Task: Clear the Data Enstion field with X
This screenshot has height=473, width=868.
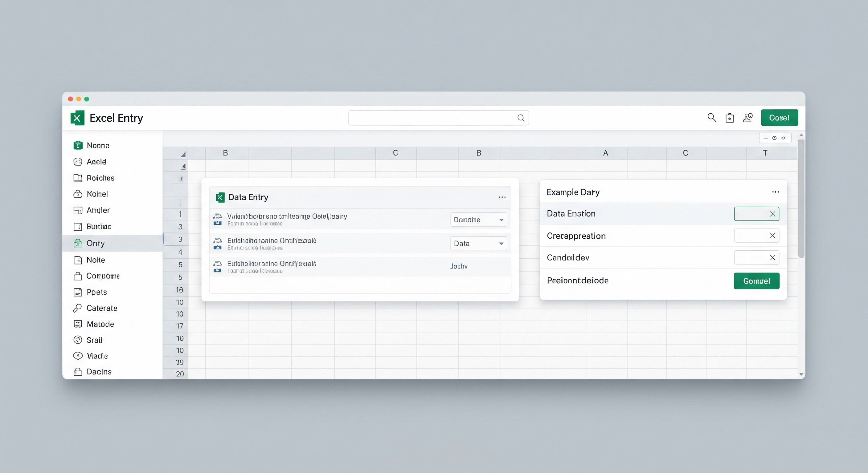Action: point(772,214)
